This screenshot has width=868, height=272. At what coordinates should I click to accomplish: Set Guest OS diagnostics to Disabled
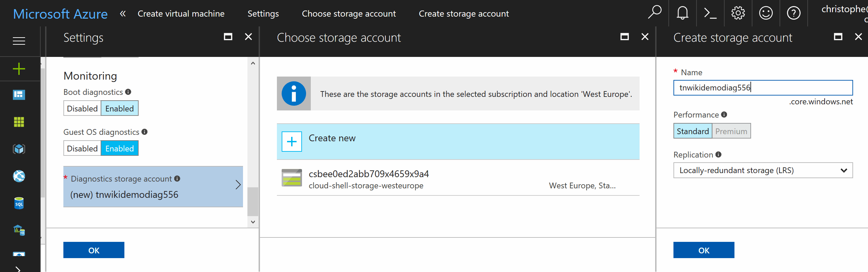point(82,148)
